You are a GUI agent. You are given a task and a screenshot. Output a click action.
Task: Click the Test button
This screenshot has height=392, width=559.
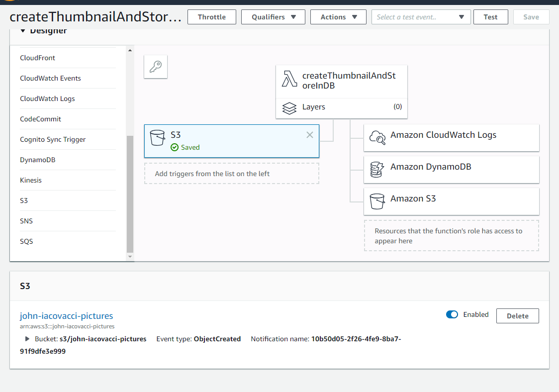490,17
